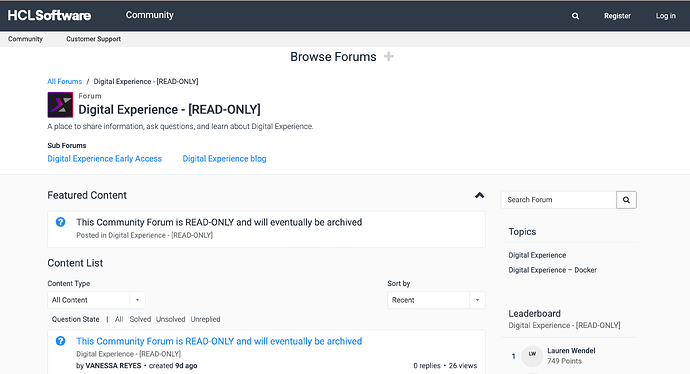This screenshot has height=374, width=690.
Task: Click the question icon in Featured Content
Action: pos(61,222)
